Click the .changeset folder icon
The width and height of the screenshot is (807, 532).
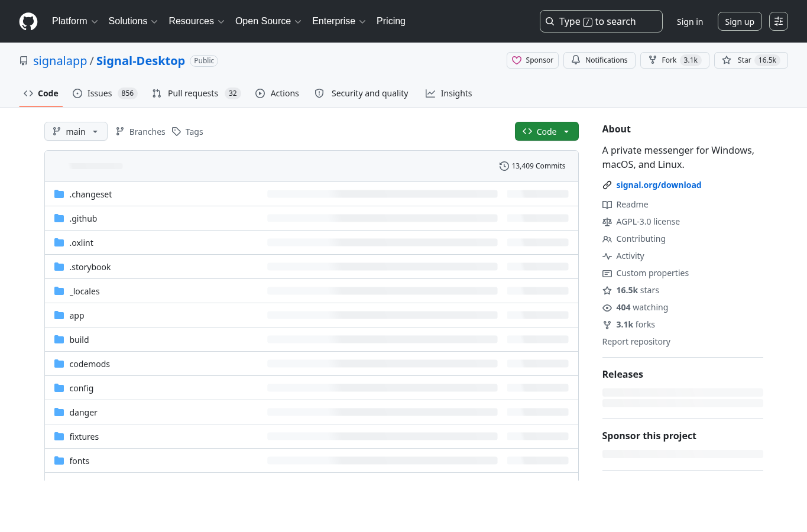[59, 194]
